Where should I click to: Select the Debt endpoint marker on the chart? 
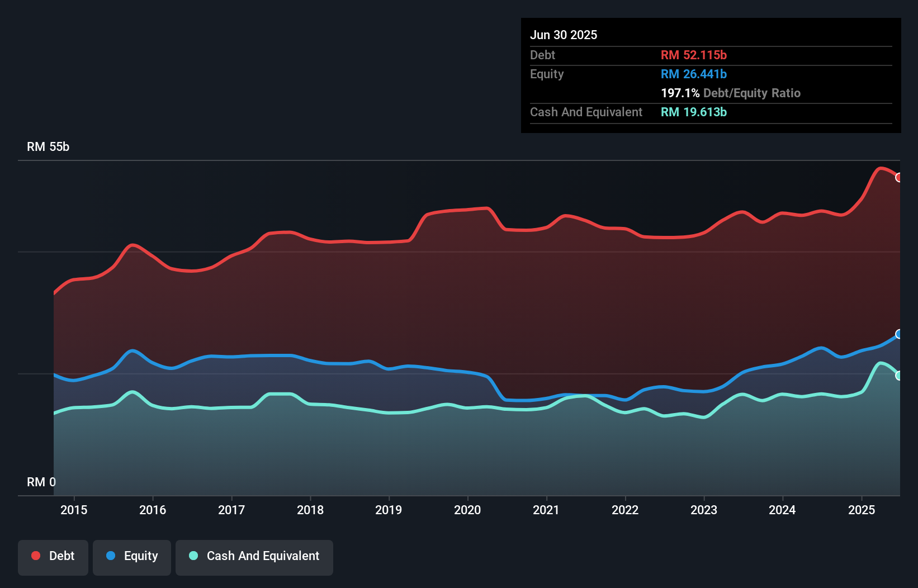(899, 178)
